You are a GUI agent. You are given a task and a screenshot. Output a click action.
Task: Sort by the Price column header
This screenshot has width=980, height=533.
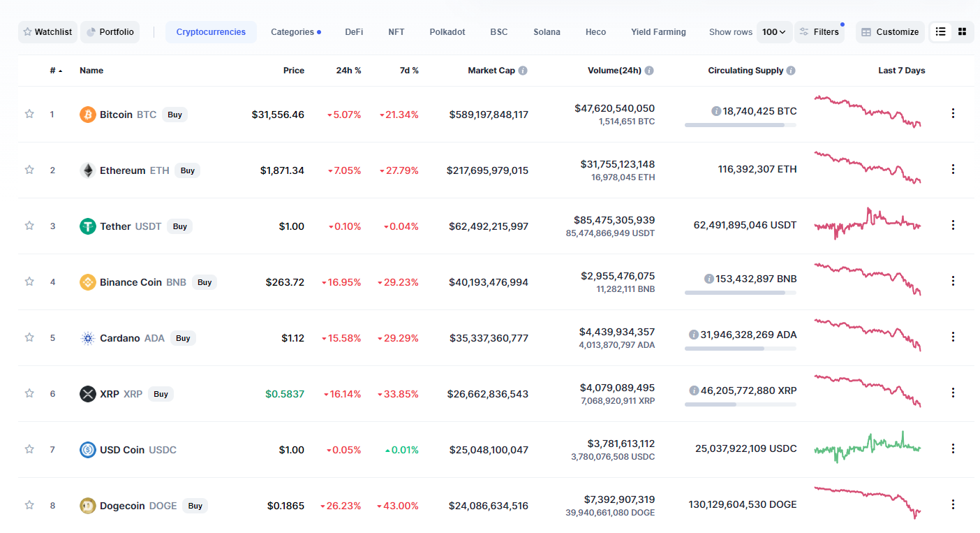(294, 71)
